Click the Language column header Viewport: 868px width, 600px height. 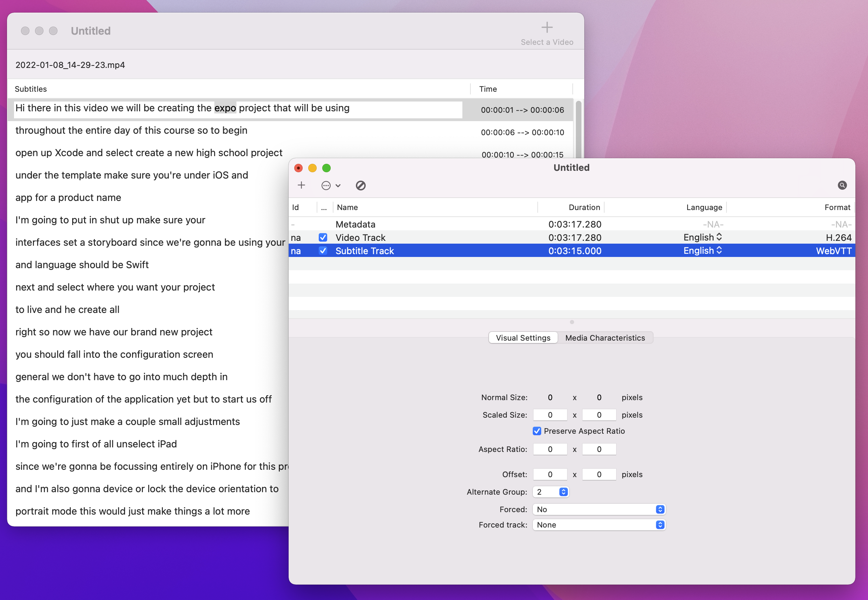click(x=704, y=207)
